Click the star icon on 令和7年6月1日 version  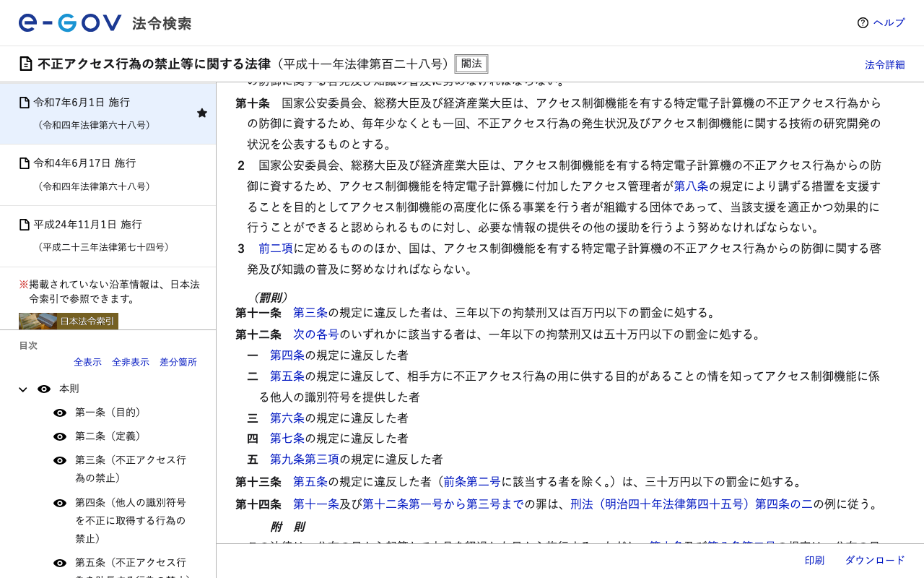tap(202, 113)
